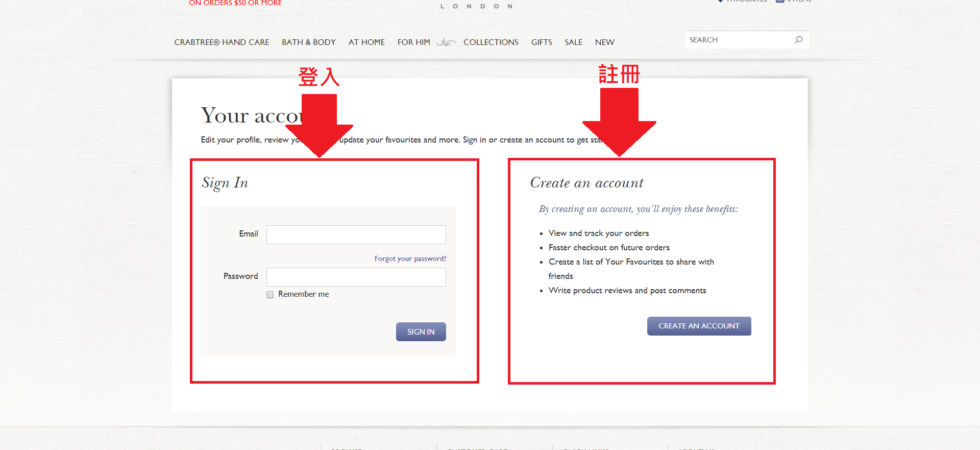Viewport: 980px width, 450px height.
Task: Open the New products menu
Action: coord(604,42)
